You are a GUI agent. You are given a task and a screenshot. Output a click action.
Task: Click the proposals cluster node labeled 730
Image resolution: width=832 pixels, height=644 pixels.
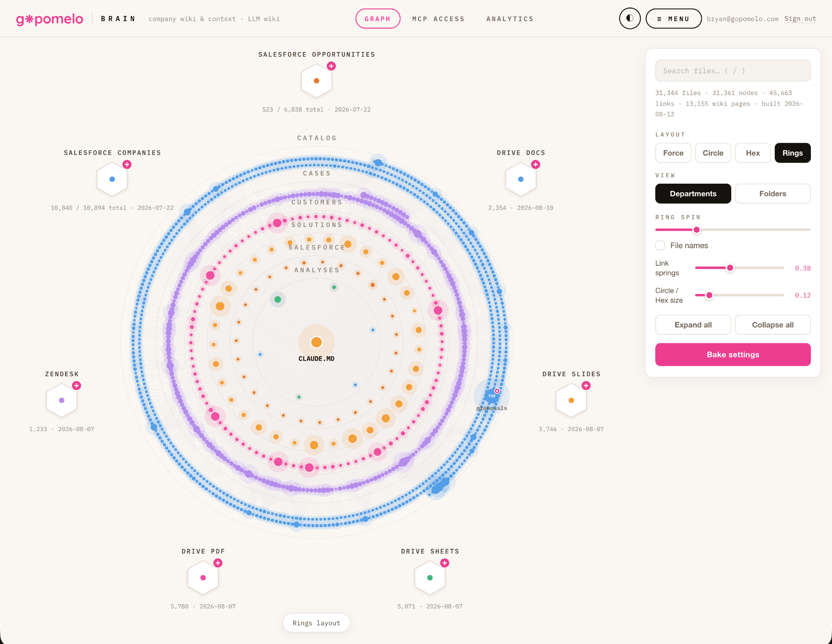click(x=492, y=396)
